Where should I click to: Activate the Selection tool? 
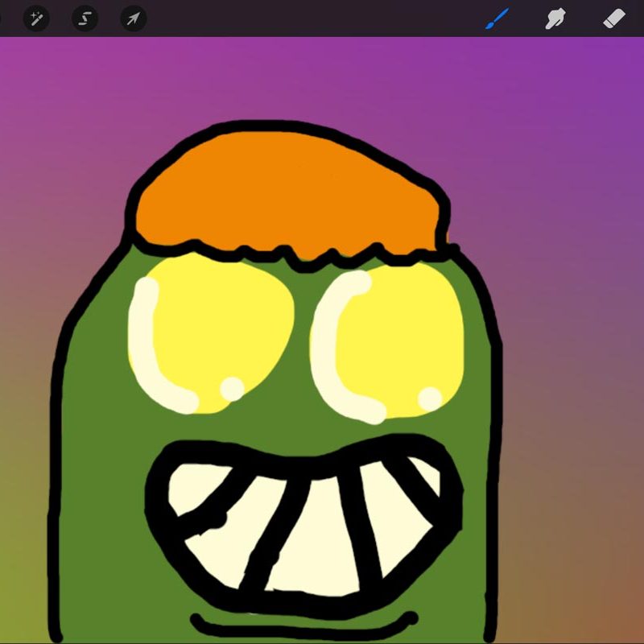pos(85,18)
